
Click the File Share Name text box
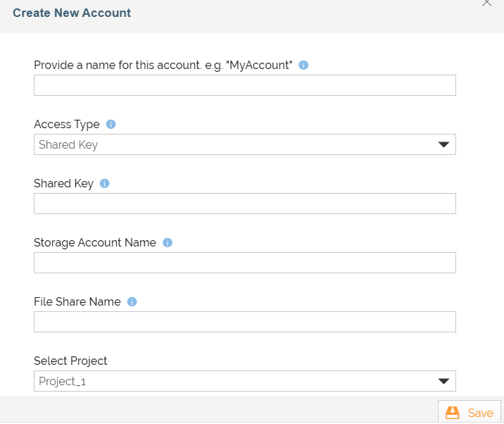(x=244, y=322)
